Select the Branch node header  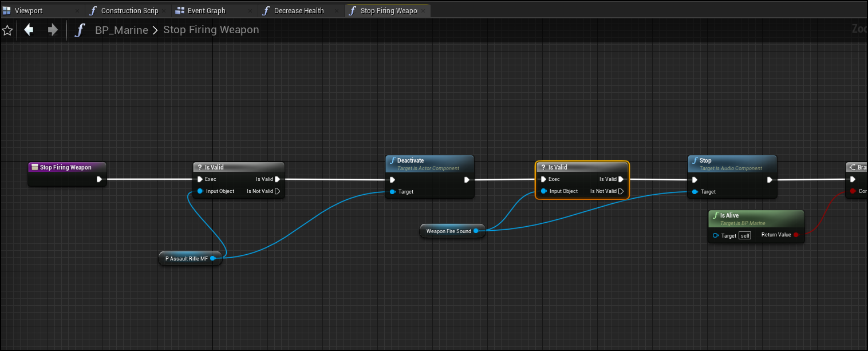coord(857,167)
